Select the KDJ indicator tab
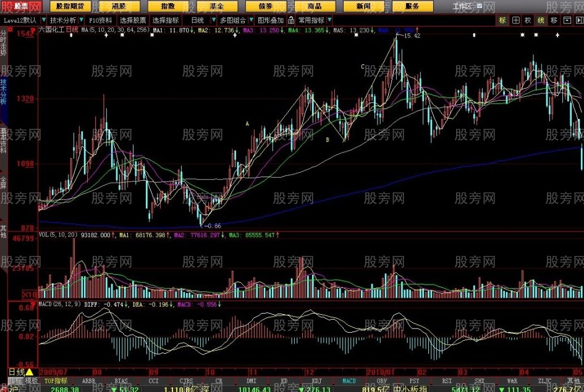 (x=316, y=381)
